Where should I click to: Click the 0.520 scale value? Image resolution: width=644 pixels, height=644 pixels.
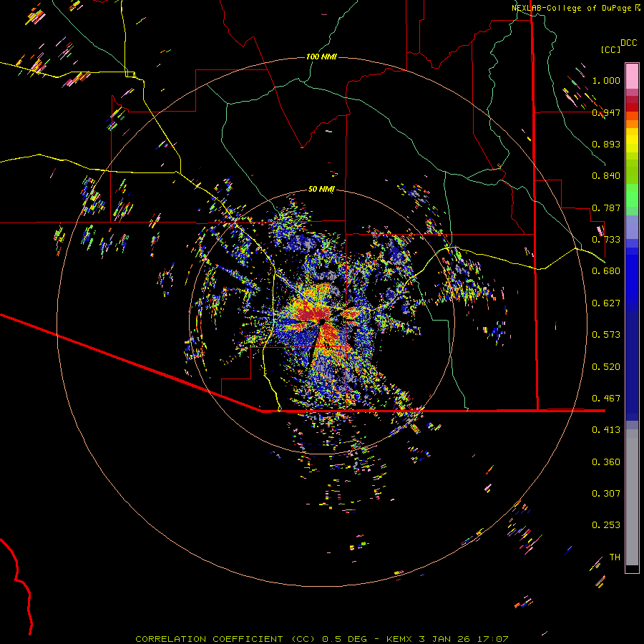(606, 367)
